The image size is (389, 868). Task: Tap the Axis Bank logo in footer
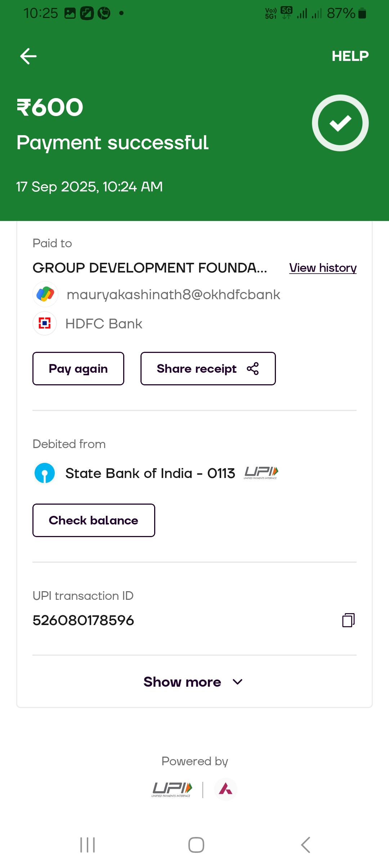pos(225,789)
